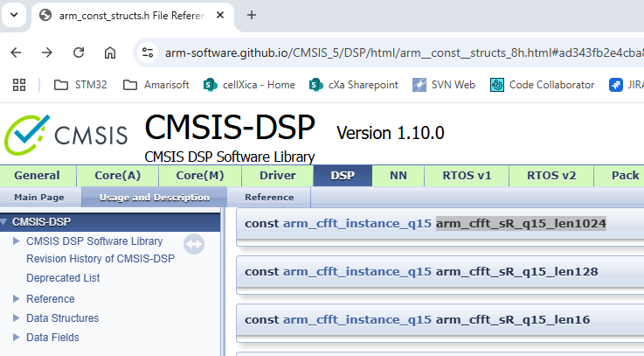
Task: Select CMSIS-DSP root tree item
Action: (x=41, y=222)
